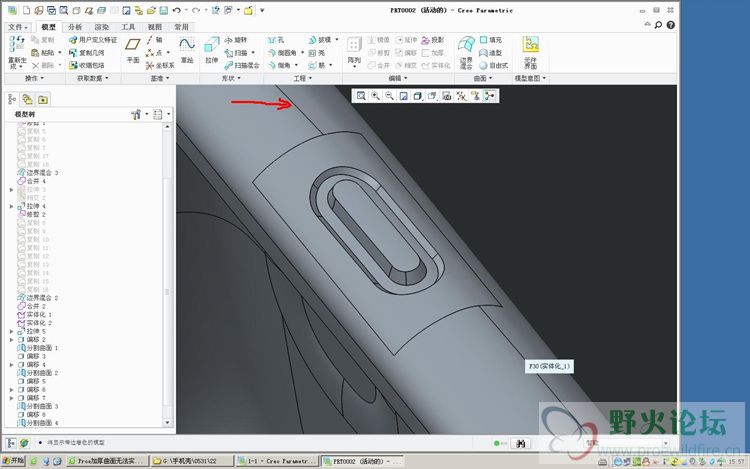Image resolution: width=750 pixels, height=469 pixels.
Task: Expand the 工程 (Engineering) group dropdown
Action: coord(303,78)
